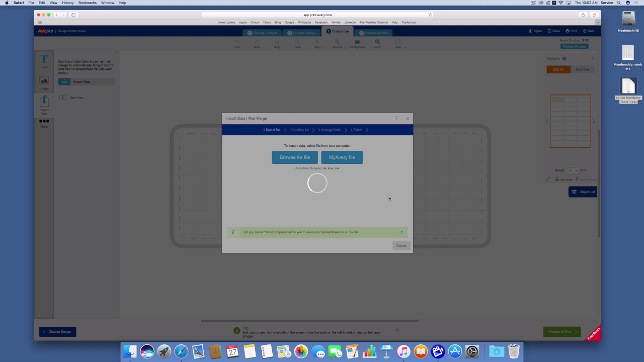Image resolution: width=644 pixels, height=362 pixels.
Task: Cancel the Import Data dialog
Action: point(401,246)
